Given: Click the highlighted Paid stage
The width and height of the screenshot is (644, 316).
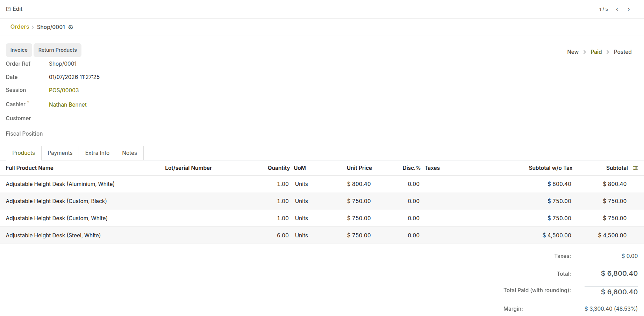Looking at the screenshot, I should [x=596, y=51].
